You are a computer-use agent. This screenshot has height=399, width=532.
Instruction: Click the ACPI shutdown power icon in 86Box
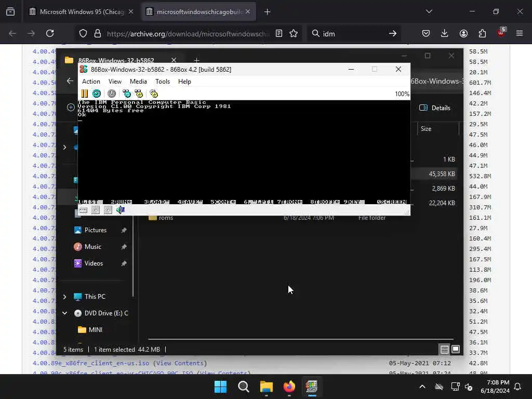point(112,94)
